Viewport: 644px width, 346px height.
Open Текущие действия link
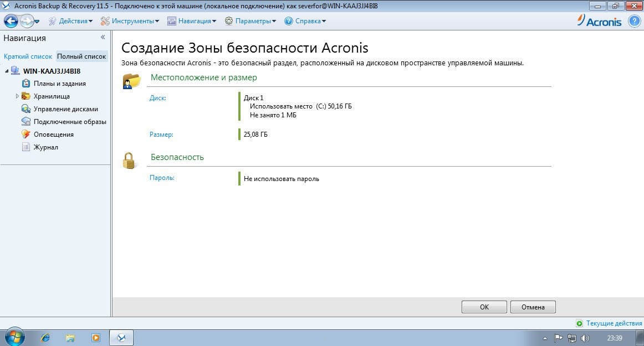click(614, 323)
